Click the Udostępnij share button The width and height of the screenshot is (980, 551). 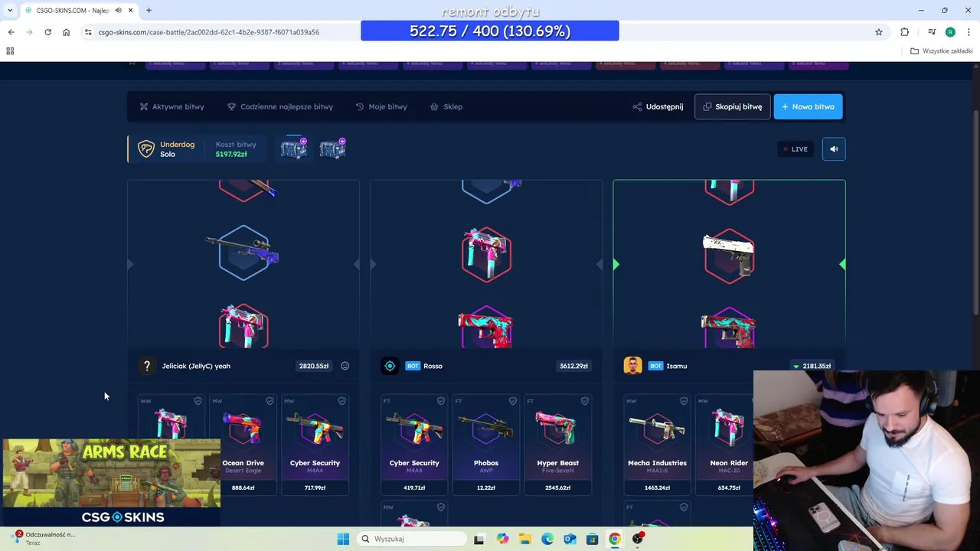pos(658,106)
